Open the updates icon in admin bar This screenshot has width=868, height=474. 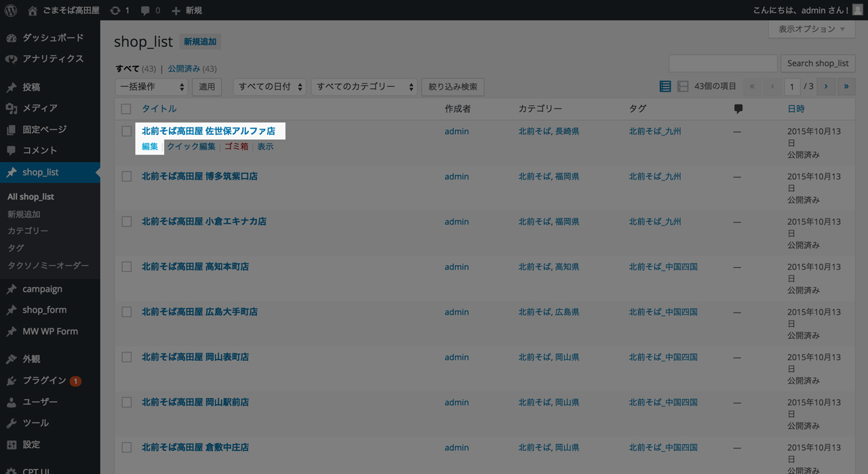(x=115, y=10)
